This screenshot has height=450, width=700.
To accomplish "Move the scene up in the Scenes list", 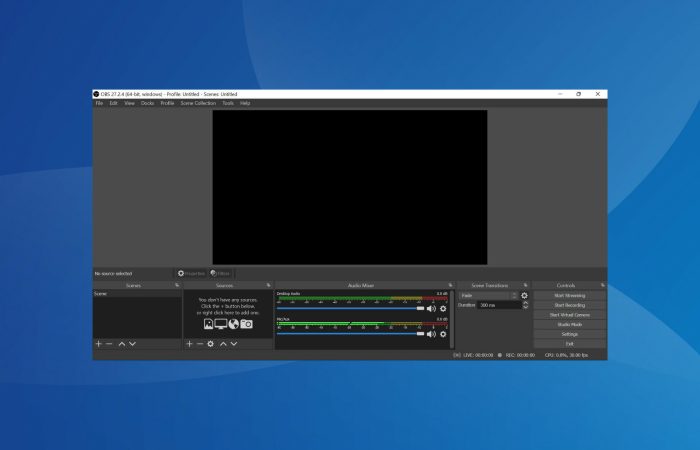I will coord(121,344).
